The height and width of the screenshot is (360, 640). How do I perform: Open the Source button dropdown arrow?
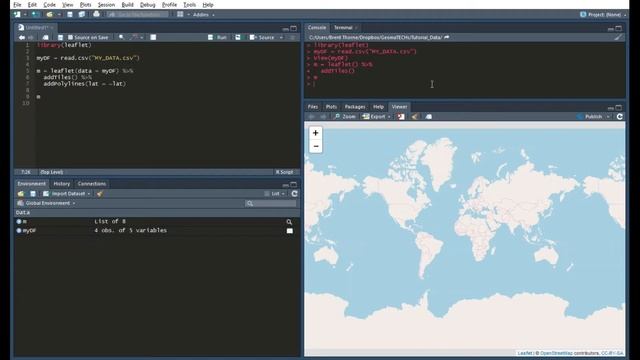(x=281, y=38)
